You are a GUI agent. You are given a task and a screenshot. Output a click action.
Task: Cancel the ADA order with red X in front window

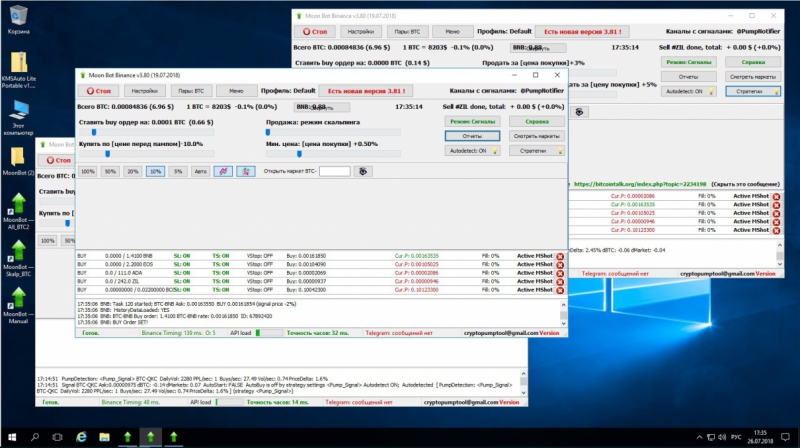560,273
